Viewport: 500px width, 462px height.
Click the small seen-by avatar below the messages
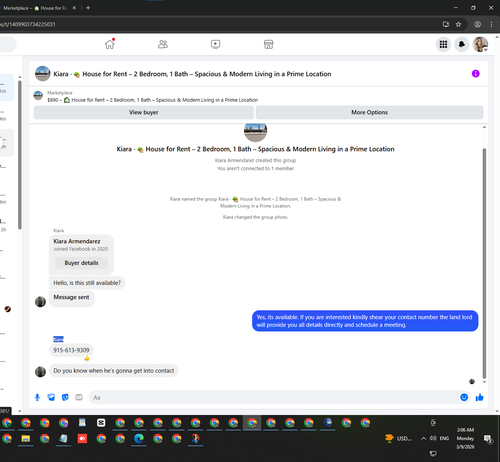click(472, 381)
